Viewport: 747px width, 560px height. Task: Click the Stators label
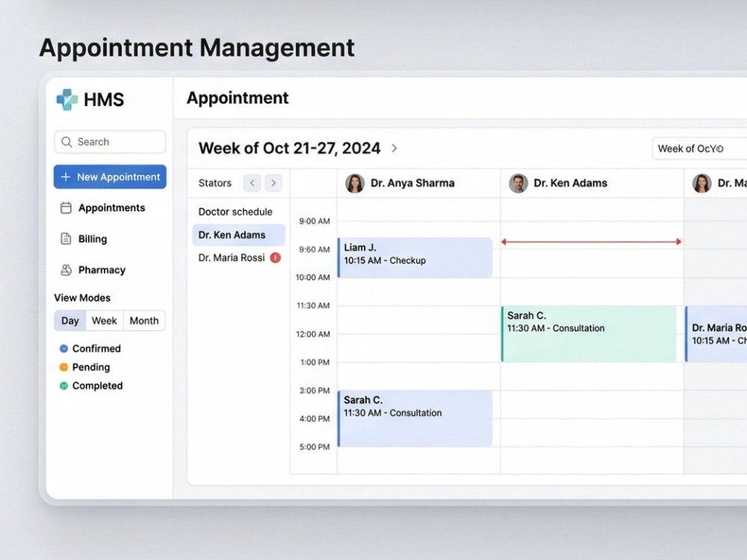click(215, 184)
